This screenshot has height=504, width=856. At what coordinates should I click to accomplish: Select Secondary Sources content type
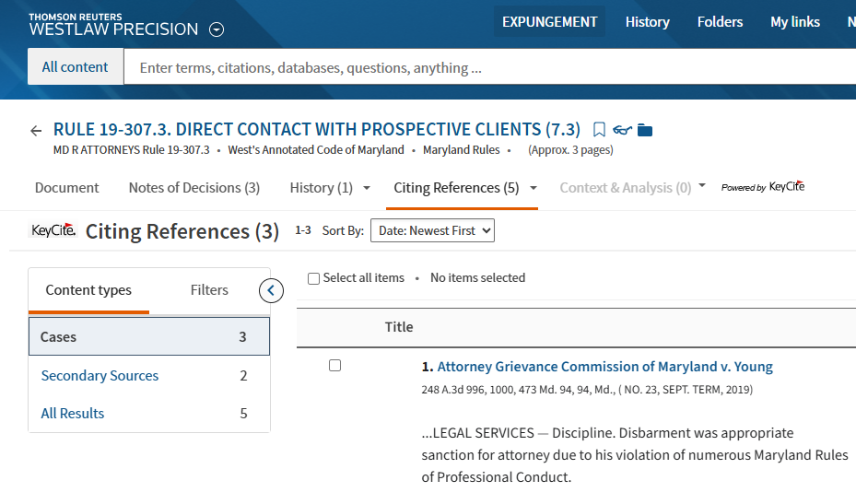click(100, 376)
